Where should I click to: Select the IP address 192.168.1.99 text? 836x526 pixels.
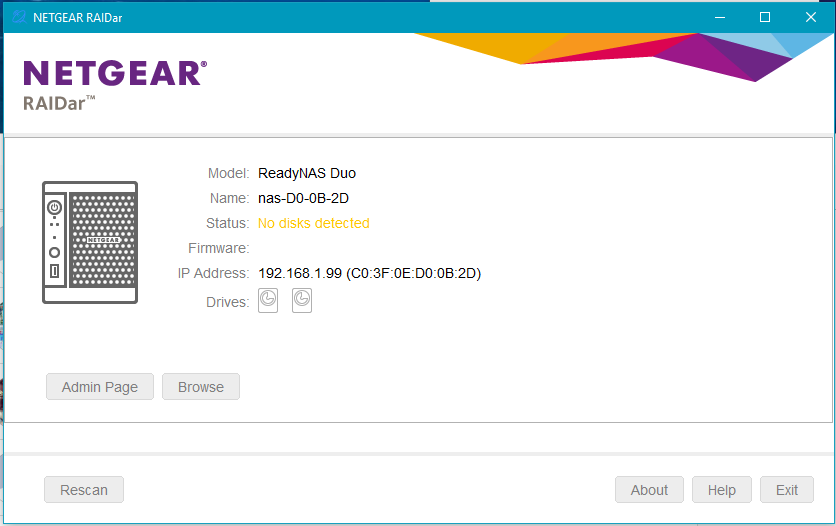[300, 273]
